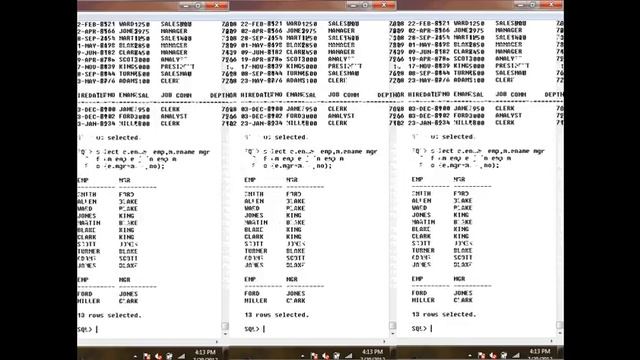Maximize the middle SQL console window
The width and height of the screenshot is (640, 360).
tap(365, 5)
